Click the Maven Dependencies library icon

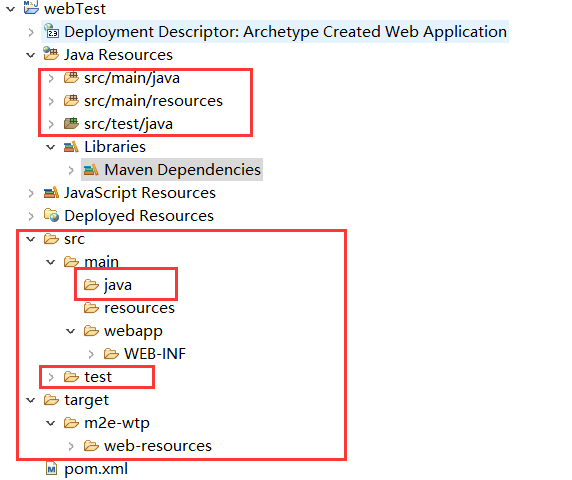click(x=91, y=170)
